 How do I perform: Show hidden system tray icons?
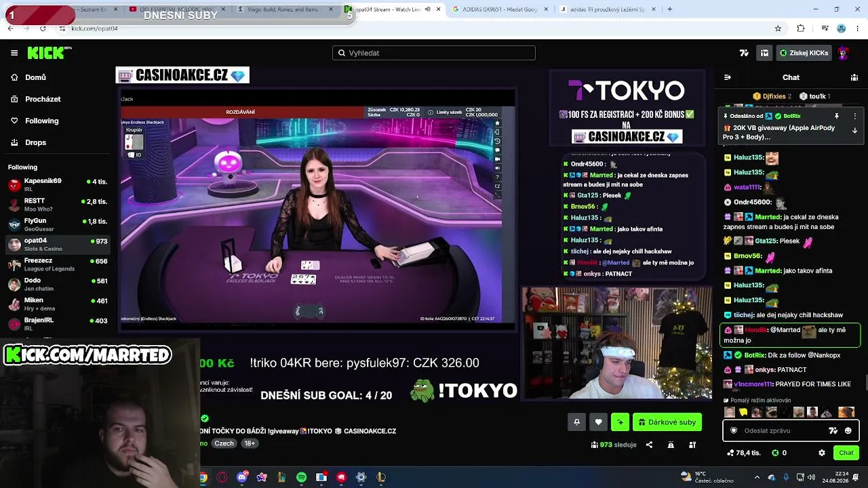757,477
